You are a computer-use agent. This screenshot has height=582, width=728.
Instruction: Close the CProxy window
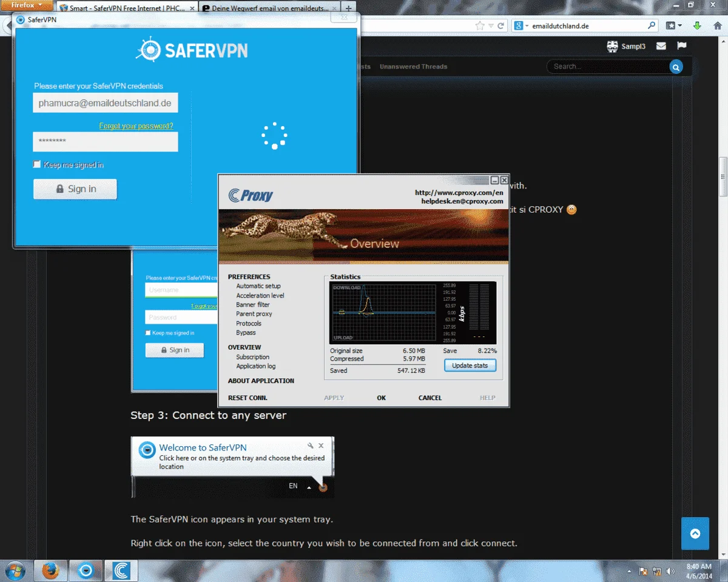504,180
